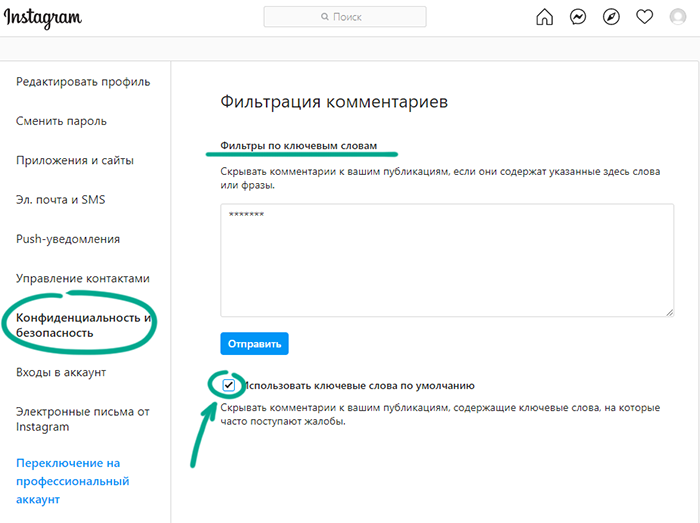The height and width of the screenshot is (523, 700).
Task: Open Электронные письма от Instagram section
Action: tap(83, 419)
